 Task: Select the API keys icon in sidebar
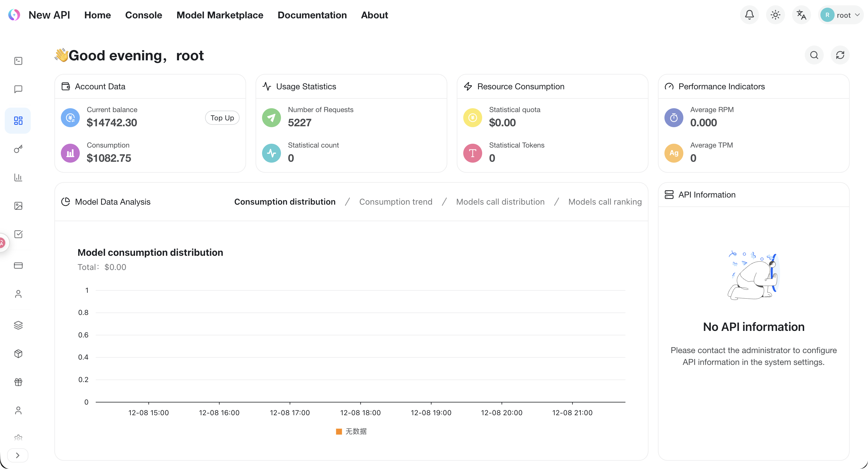[x=18, y=149]
